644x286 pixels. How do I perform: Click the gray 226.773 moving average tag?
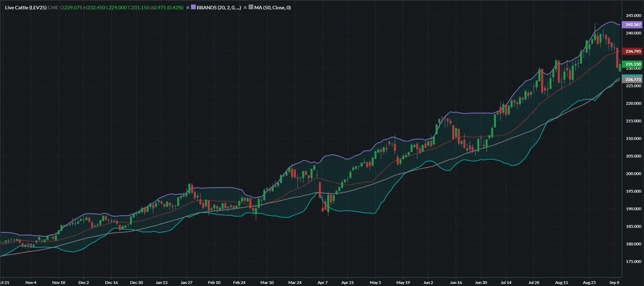tap(633, 80)
